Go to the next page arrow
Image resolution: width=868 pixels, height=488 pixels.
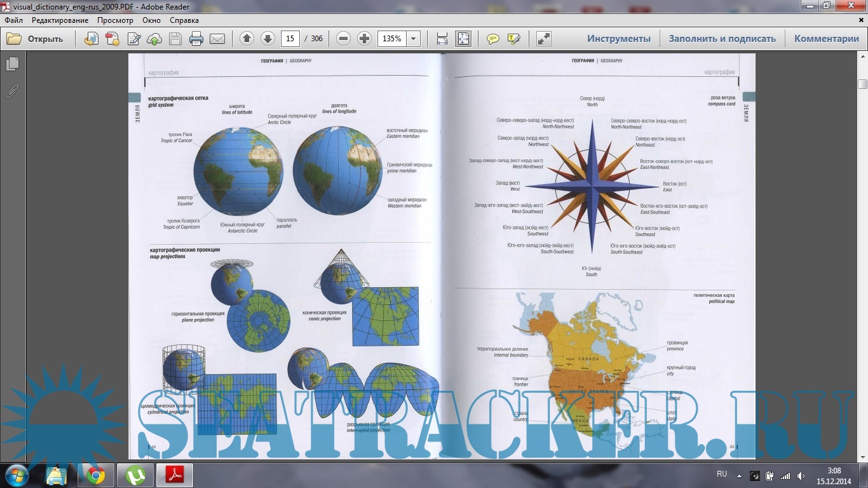coord(268,39)
